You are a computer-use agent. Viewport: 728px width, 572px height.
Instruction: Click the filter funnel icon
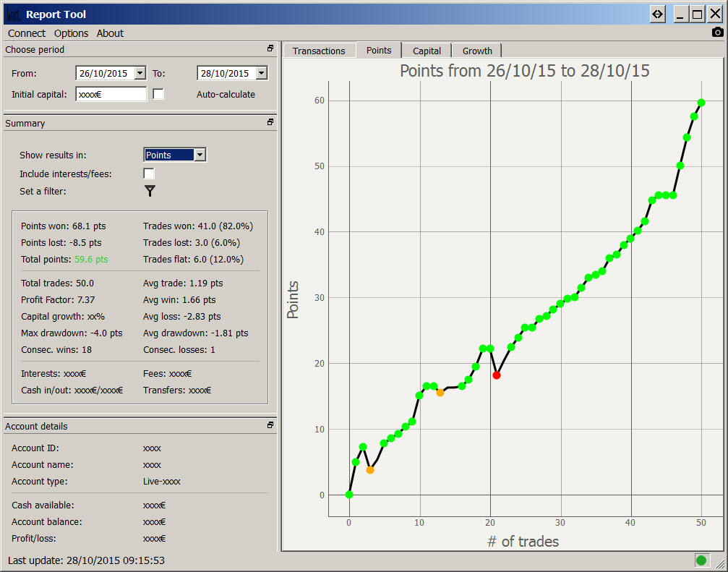[150, 191]
